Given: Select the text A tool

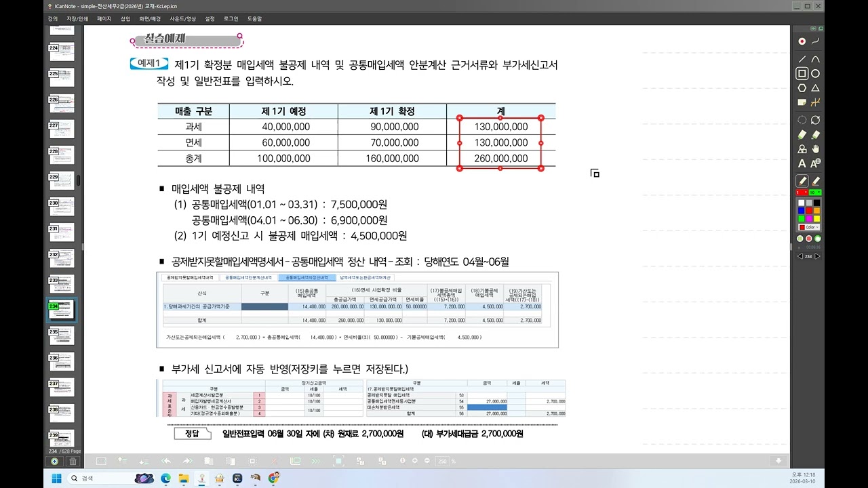Looking at the screenshot, I should [802, 163].
